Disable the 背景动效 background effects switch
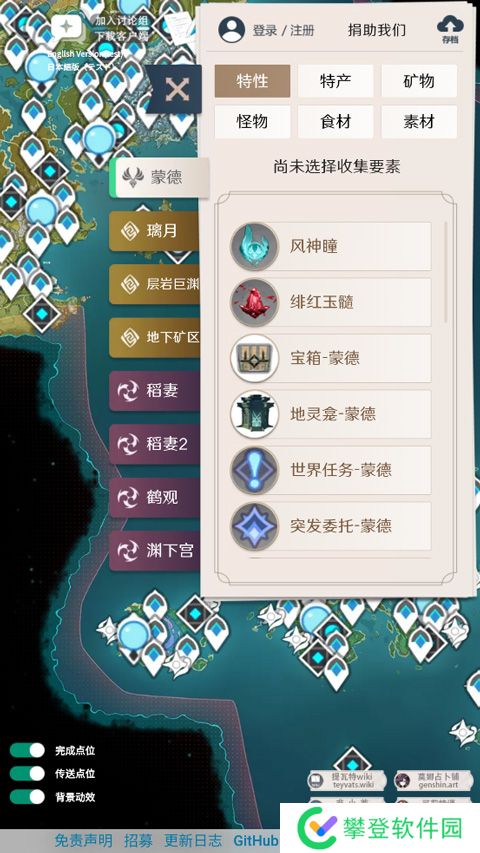Viewport: 480px width, 853px height. click(x=27, y=797)
